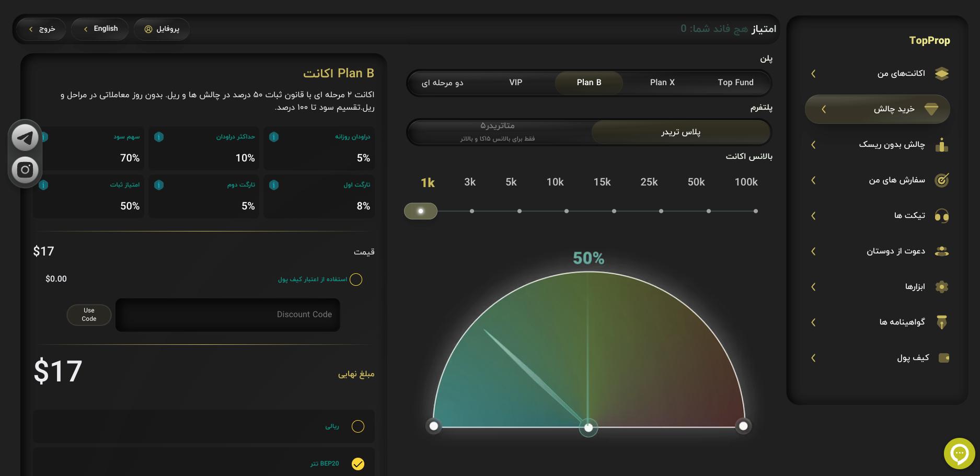Select the BEP20 Tether payment option
The image size is (980, 476).
[358, 463]
